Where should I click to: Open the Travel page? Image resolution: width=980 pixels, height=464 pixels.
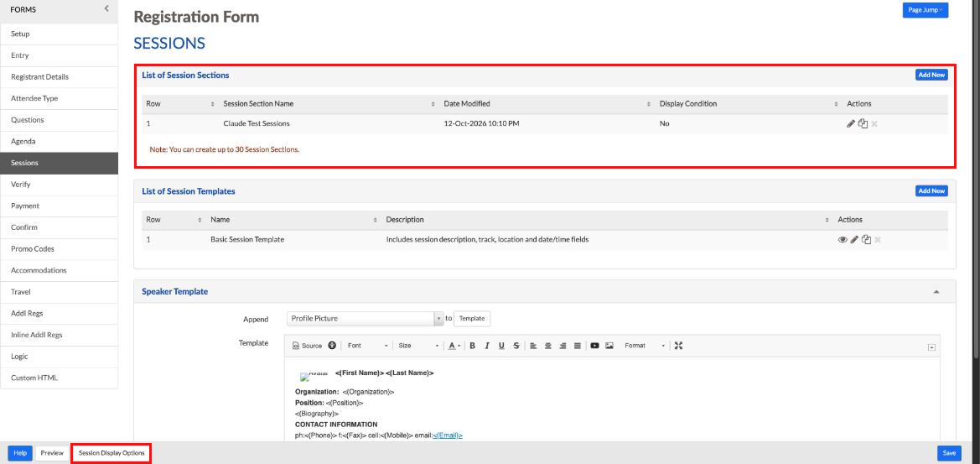pyautogui.click(x=59, y=292)
